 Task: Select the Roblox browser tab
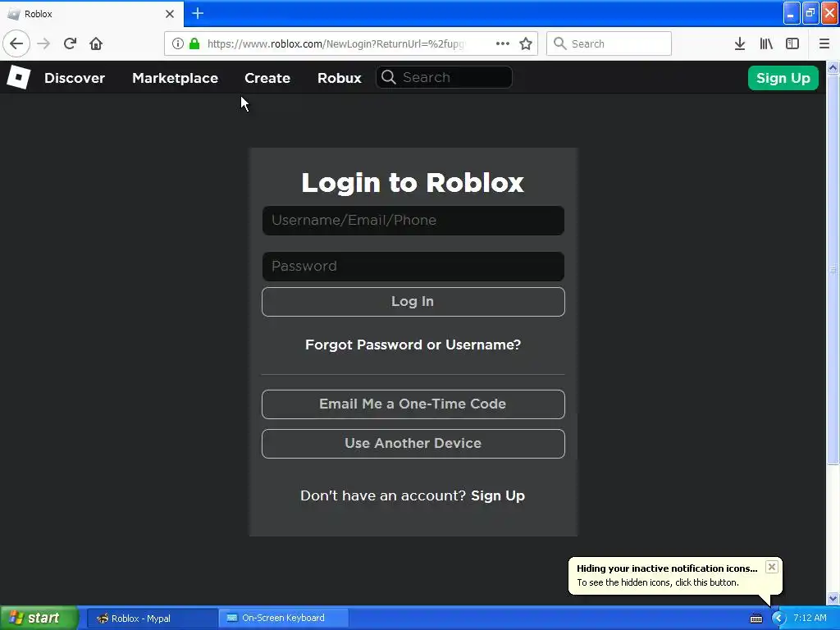(91, 14)
